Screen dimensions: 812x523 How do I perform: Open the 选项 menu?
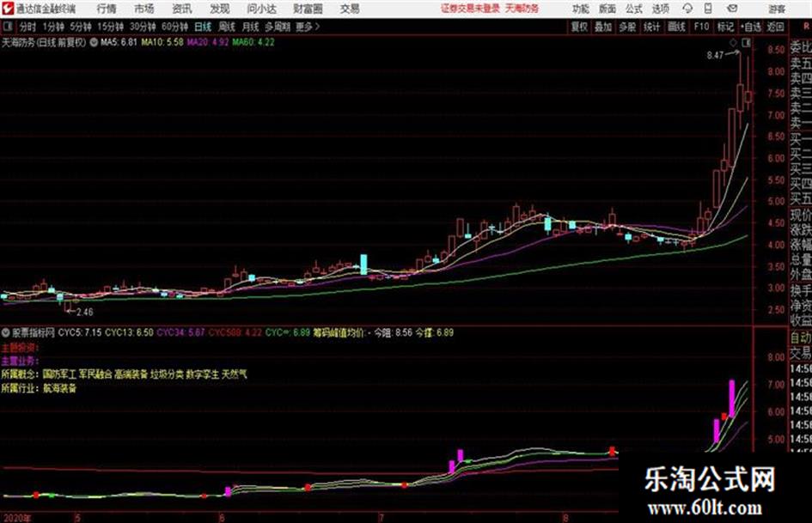(x=660, y=9)
